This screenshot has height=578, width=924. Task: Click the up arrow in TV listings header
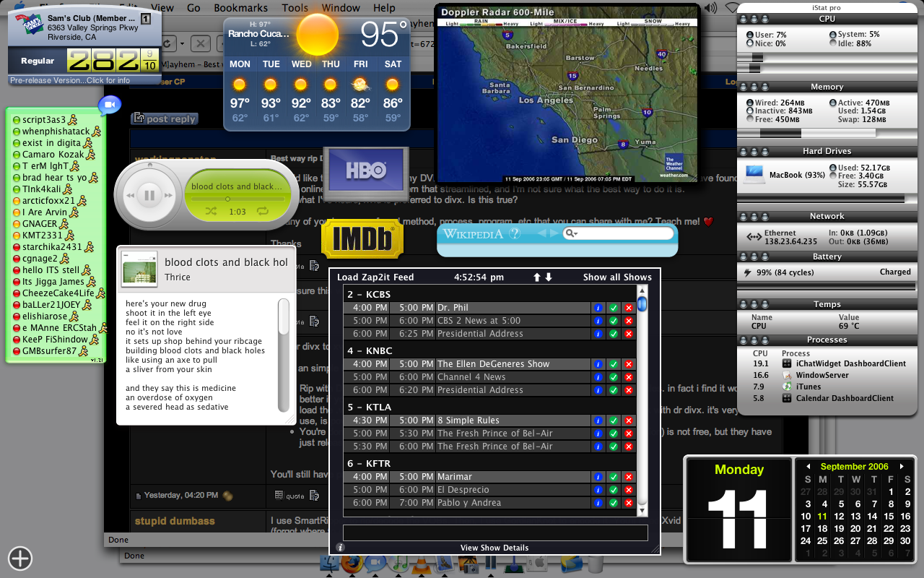pos(536,277)
